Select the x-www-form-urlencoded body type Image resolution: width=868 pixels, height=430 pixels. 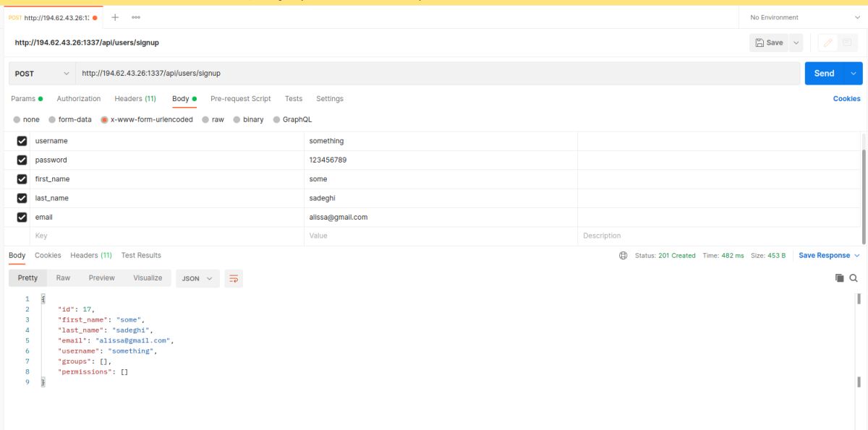pos(147,120)
